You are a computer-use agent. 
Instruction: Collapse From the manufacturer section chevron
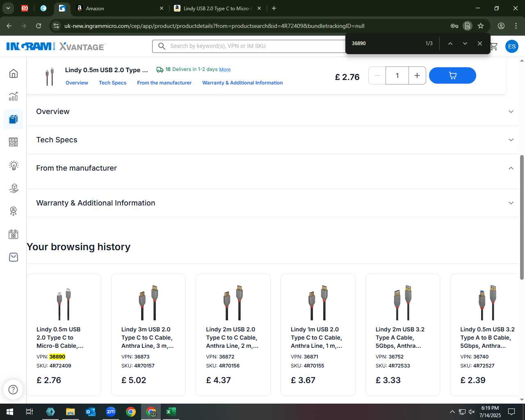[x=511, y=168]
